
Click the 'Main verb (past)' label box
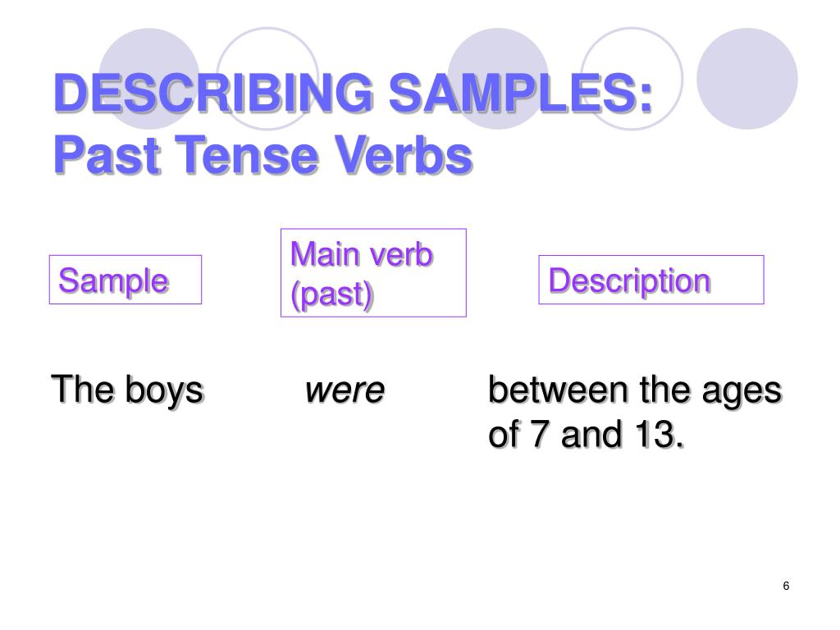point(373,272)
